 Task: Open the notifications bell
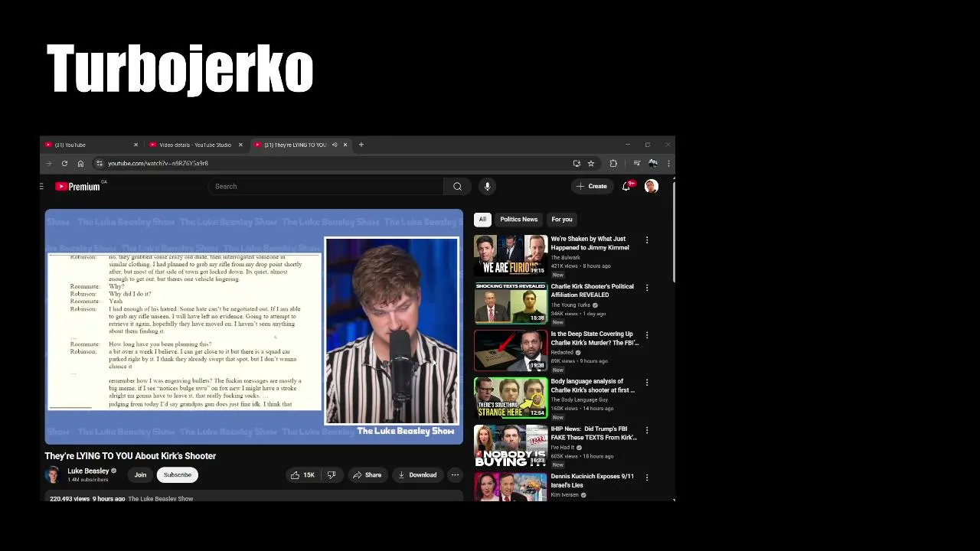tap(627, 186)
